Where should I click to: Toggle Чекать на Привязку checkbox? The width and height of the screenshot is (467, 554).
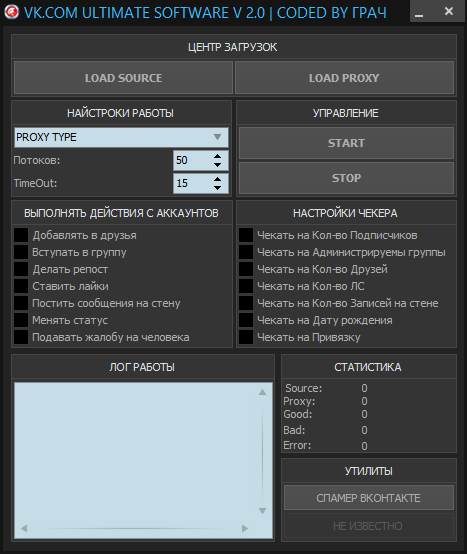(x=246, y=337)
